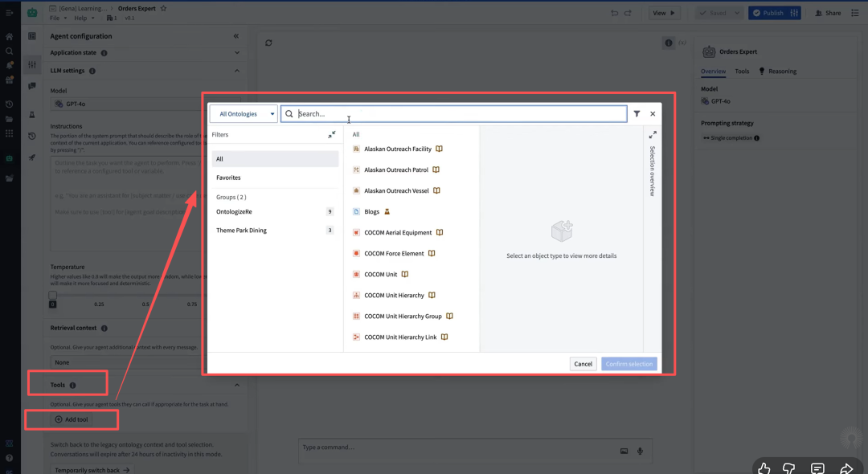868x474 pixels.
Task: Switch to the Reasoning tab
Action: pos(778,72)
